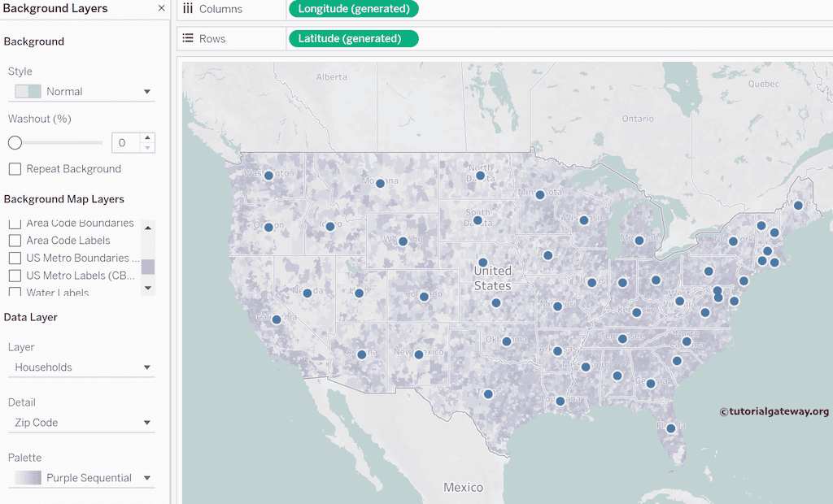Select the Montana state map mark

[380, 183]
